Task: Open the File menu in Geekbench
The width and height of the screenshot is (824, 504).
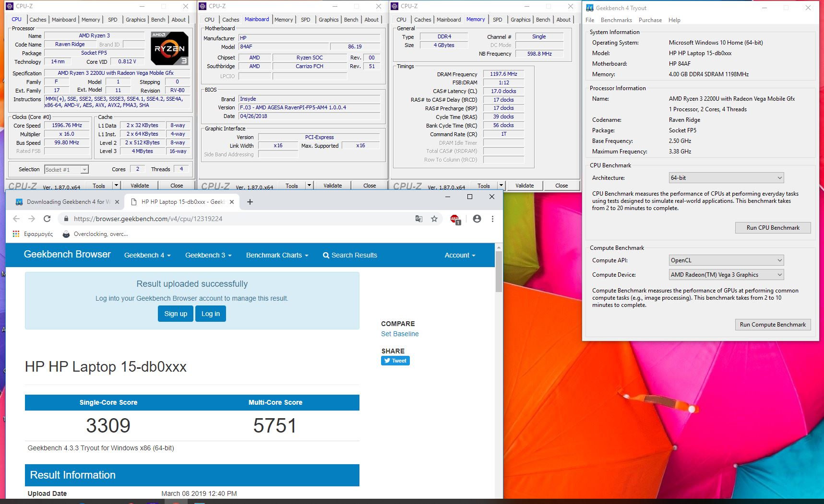Action: point(590,20)
